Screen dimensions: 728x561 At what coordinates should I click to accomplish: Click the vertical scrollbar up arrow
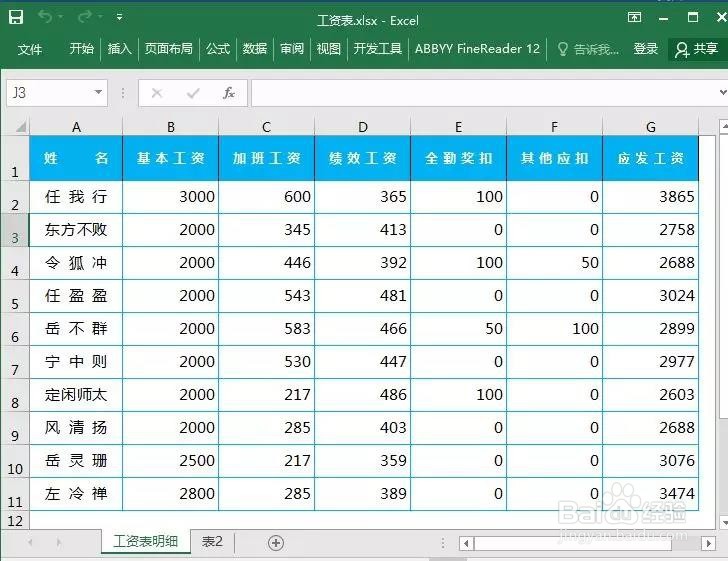[x=723, y=126]
